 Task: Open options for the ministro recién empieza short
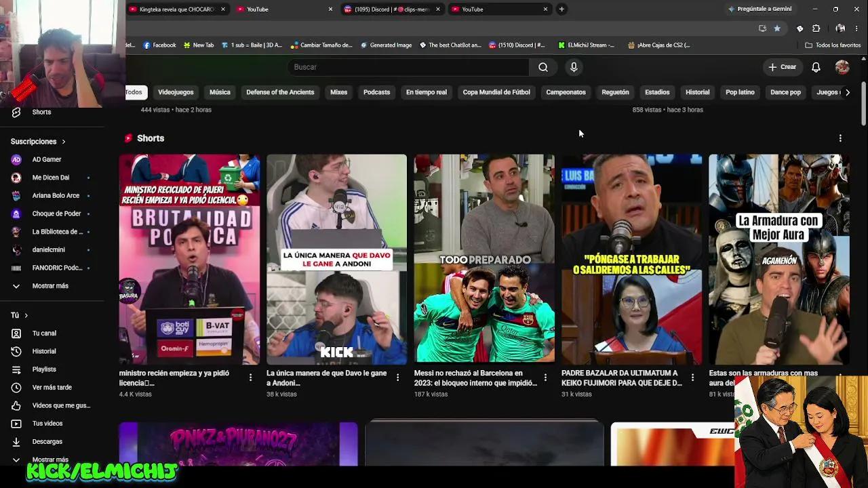[x=250, y=378]
